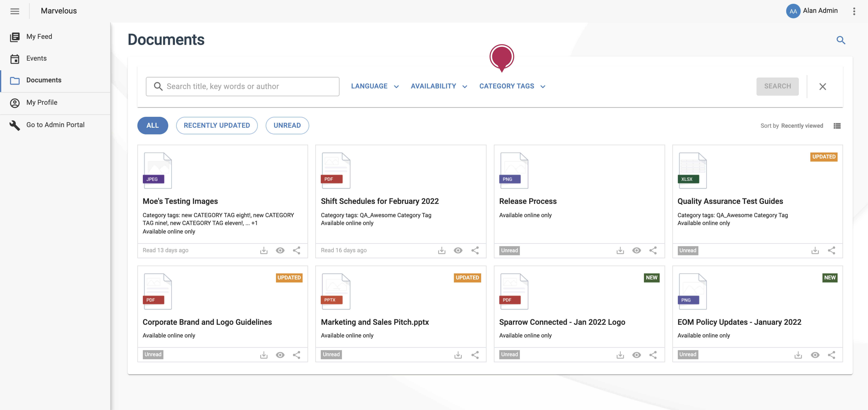Screen dimensions: 868x410
Task: Click the XLSX file icon thumbnail
Action: pyautogui.click(x=692, y=170)
